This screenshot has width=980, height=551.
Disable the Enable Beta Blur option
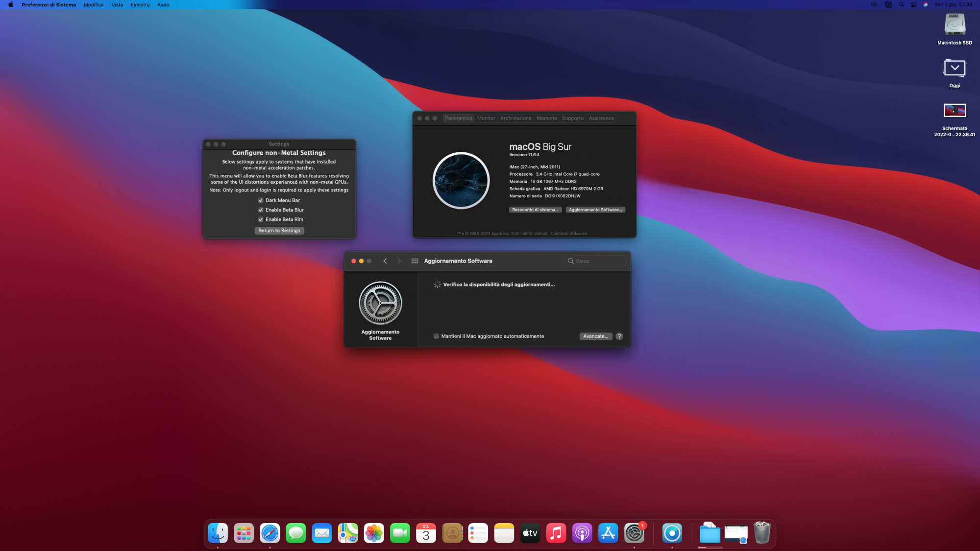click(261, 210)
